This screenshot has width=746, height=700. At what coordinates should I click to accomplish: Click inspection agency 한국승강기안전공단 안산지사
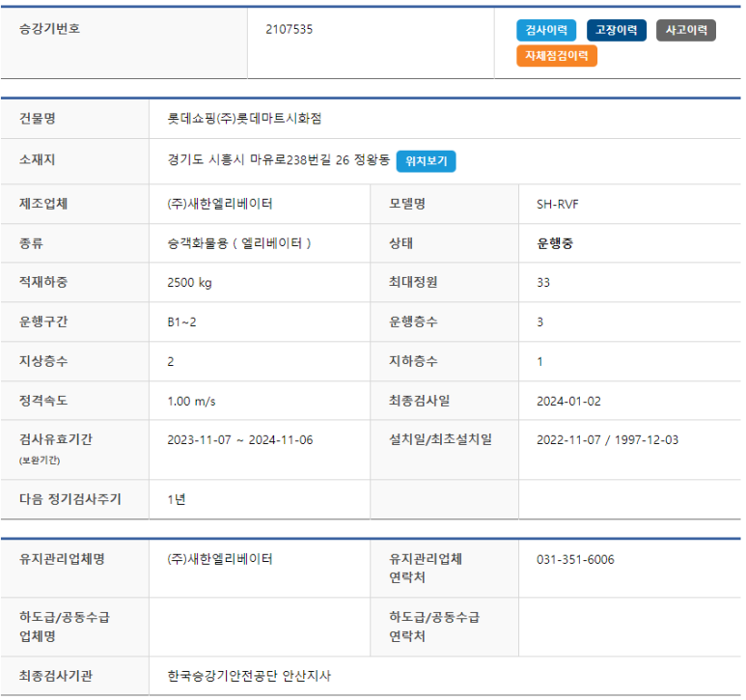tap(249, 676)
